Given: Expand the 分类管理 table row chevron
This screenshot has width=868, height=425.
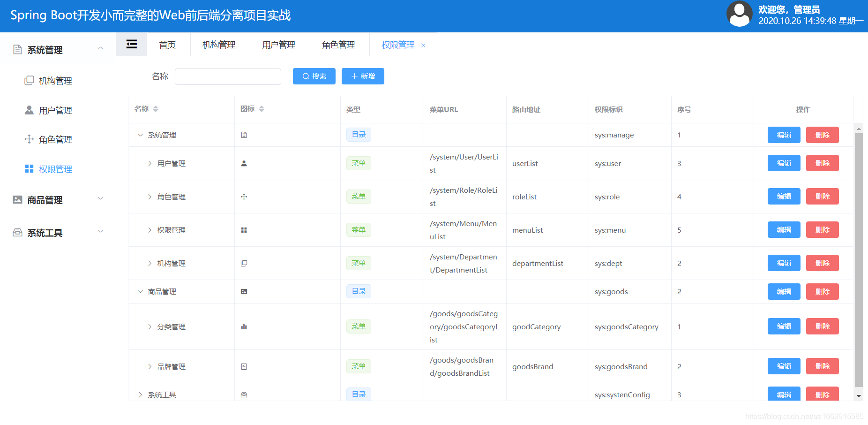Looking at the screenshot, I should pyautogui.click(x=150, y=326).
